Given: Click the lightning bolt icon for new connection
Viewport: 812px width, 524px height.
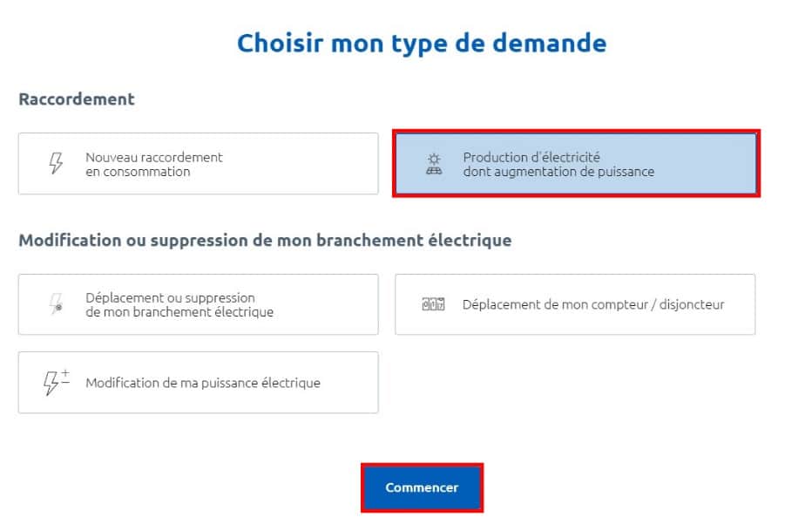Looking at the screenshot, I should click(56, 163).
